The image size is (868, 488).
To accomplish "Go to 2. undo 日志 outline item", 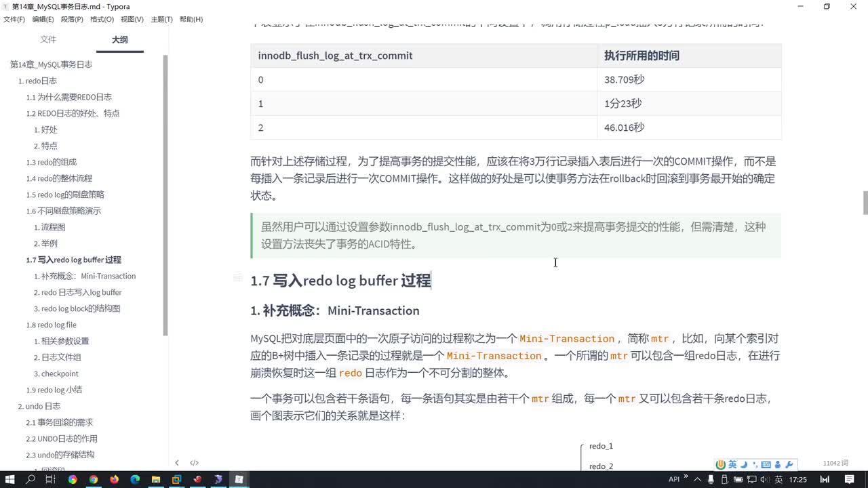I will coord(39,406).
